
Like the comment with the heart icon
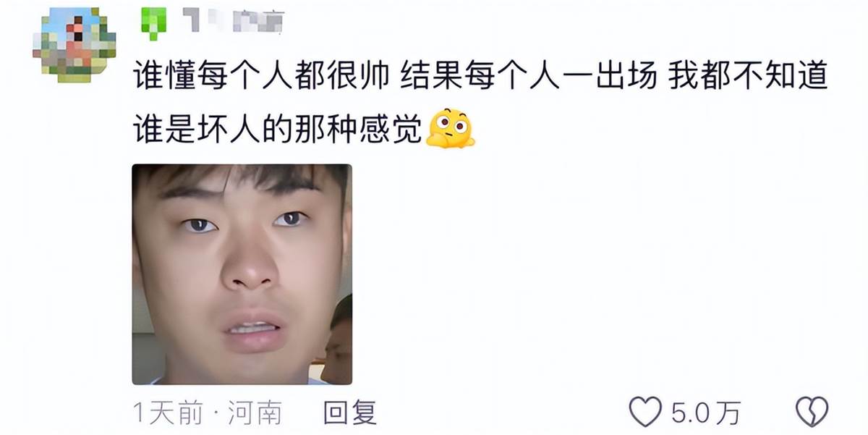click(645, 412)
